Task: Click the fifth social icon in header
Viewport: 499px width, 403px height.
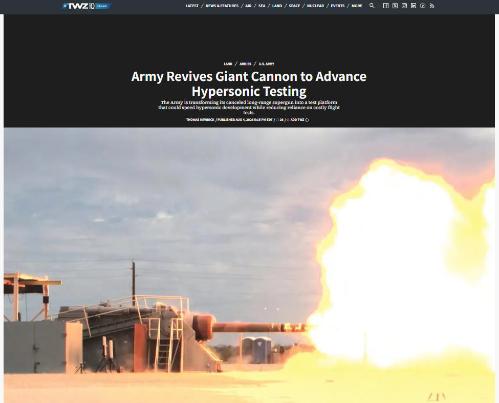Action: click(423, 6)
